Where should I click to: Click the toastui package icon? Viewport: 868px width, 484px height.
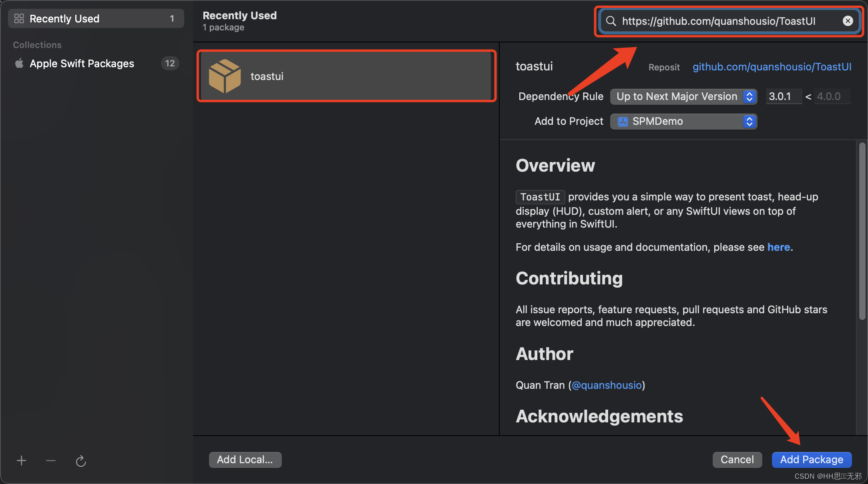pyautogui.click(x=225, y=76)
